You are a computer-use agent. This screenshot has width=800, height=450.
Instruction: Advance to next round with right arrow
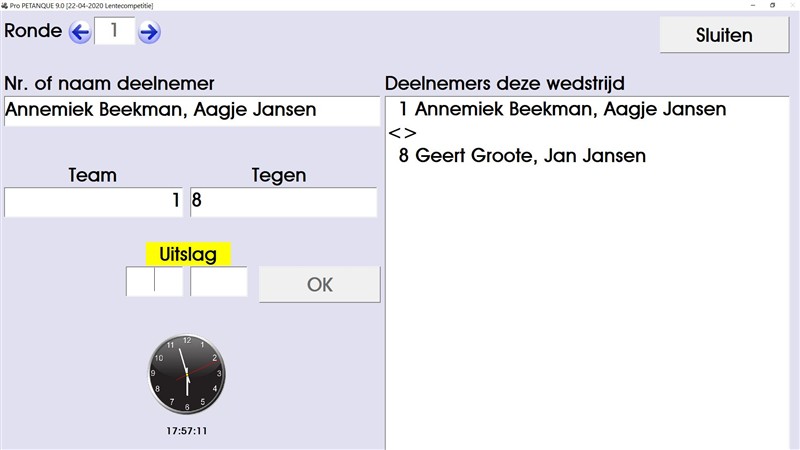click(x=149, y=32)
